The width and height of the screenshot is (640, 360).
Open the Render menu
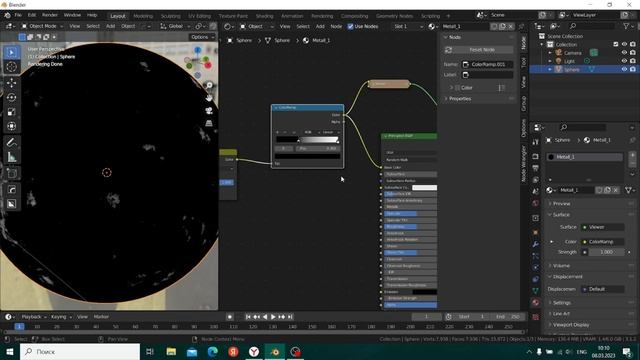click(x=50, y=15)
